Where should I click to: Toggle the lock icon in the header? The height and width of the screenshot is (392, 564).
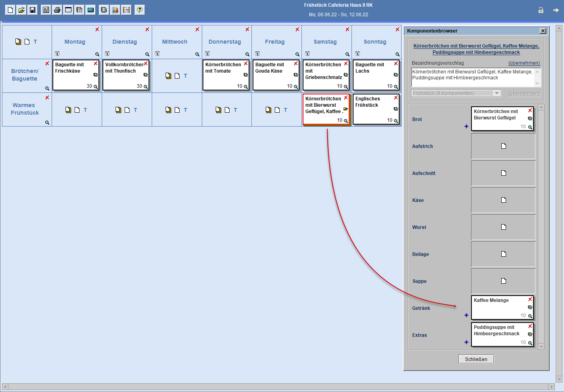(541, 10)
